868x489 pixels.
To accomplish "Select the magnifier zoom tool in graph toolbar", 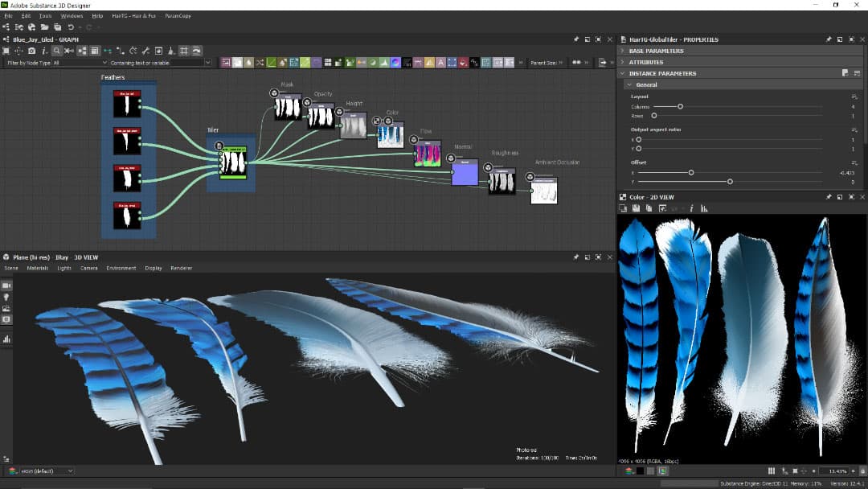I will [x=56, y=50].
